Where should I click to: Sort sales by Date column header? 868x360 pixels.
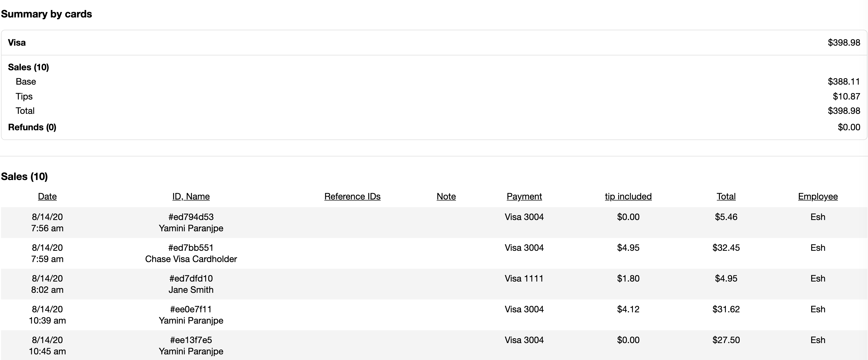(47, 196)
